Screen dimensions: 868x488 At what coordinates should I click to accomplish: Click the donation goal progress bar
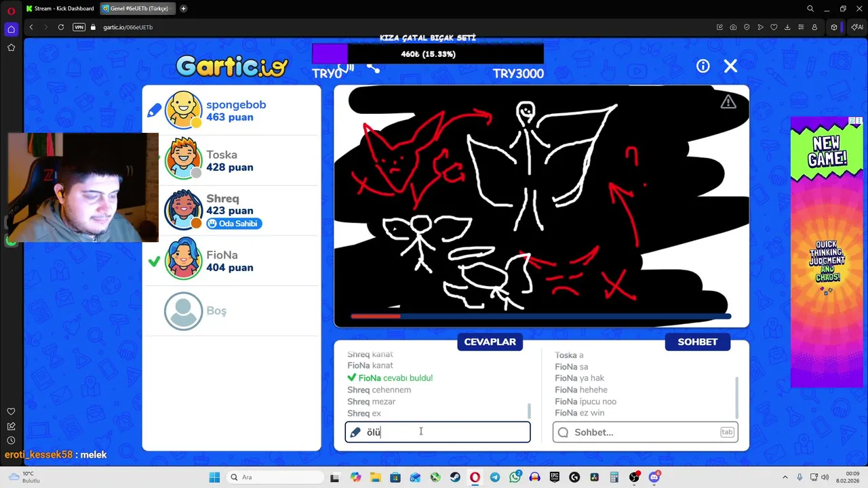point(427,54)
